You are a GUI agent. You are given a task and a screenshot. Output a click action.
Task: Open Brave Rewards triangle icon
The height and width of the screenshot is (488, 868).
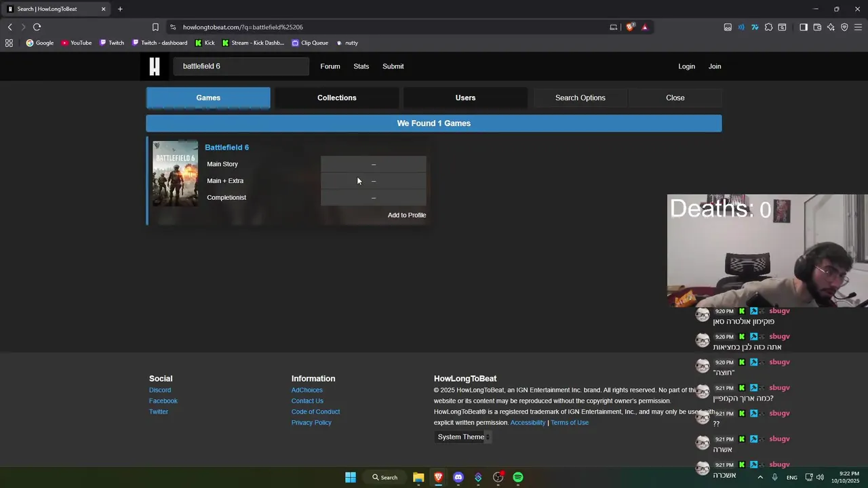pos(645,27)
